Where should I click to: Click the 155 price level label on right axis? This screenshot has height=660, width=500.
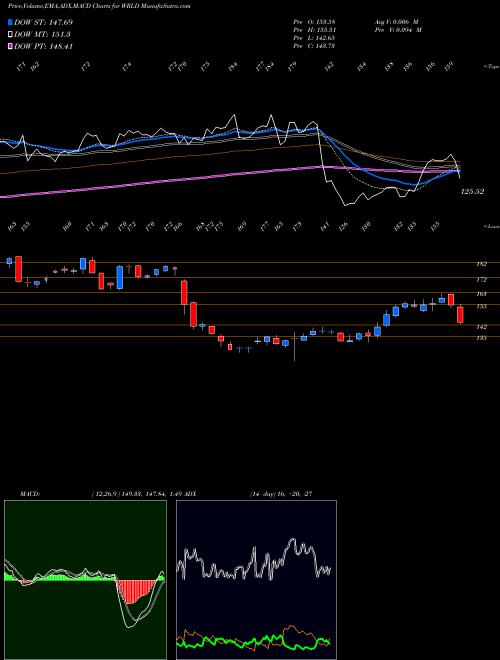click(x=482, y=307)
